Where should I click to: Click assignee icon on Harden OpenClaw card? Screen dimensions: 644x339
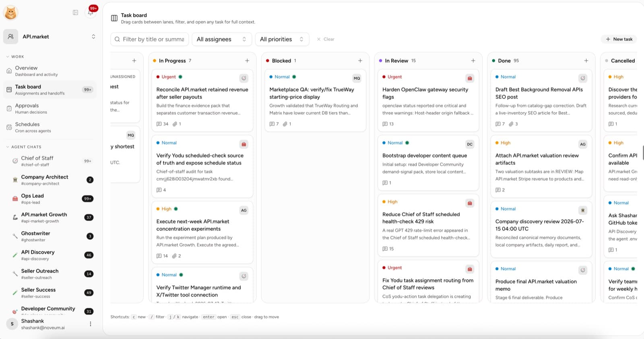coord(470,78)
